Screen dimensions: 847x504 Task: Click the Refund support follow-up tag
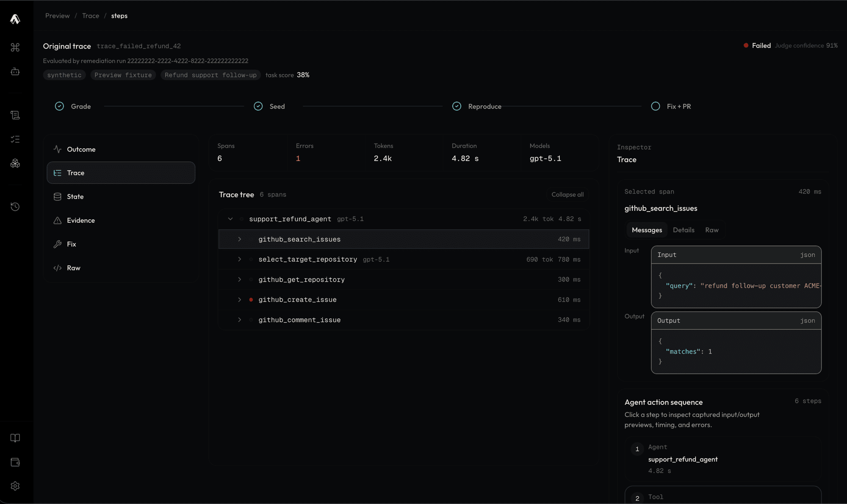210,75
